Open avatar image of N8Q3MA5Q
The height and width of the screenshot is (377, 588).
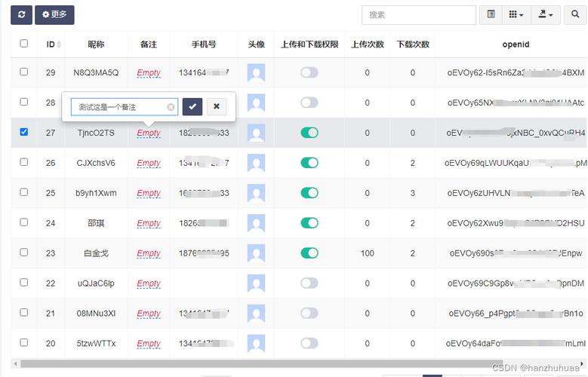[256, 72]
